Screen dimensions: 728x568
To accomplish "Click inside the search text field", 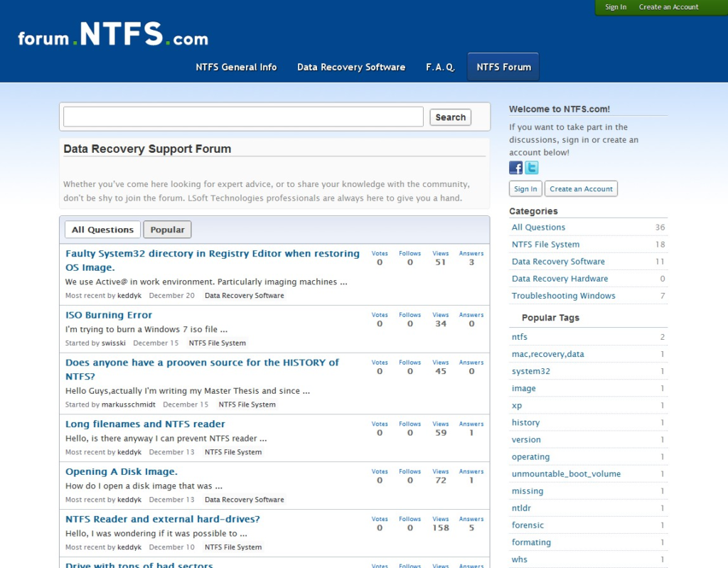I will pyautogui.click(x=243, y=117).
